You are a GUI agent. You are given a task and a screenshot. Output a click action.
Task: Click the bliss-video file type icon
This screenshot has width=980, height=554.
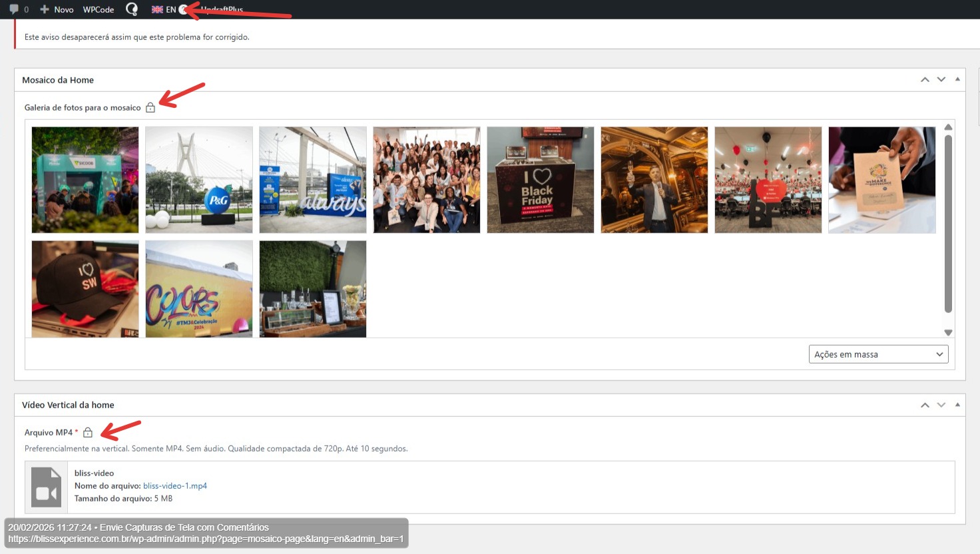pyautogui.click(x=46, y=487)
